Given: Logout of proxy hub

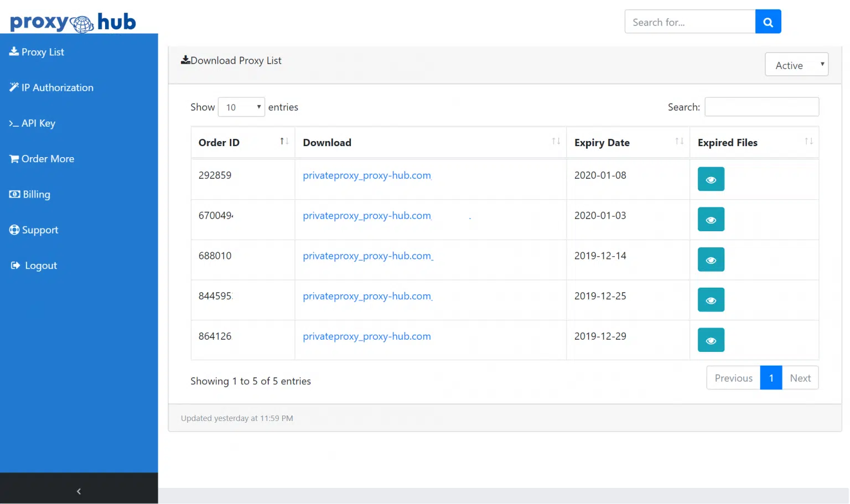Looking at the screenshot, I should pos(39,265).
